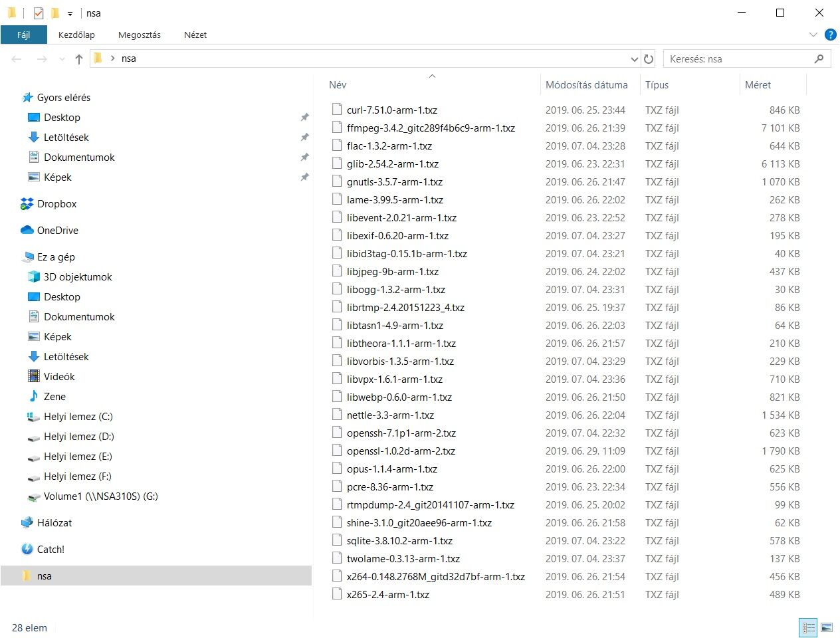The height and width of the screenshot is (638, 840).
Task: Click the OneDrive cloud icon
Action: [x=27, y=231]
